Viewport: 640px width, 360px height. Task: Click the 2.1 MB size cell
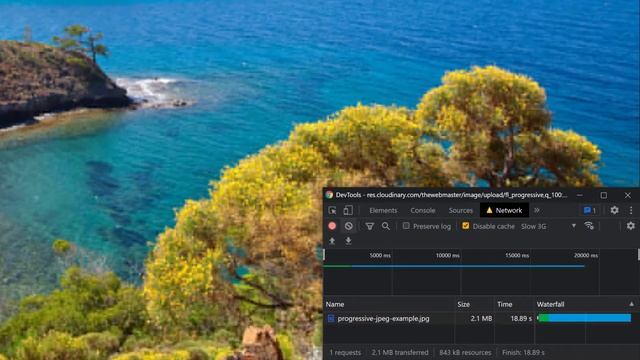[x=481, y=318]
